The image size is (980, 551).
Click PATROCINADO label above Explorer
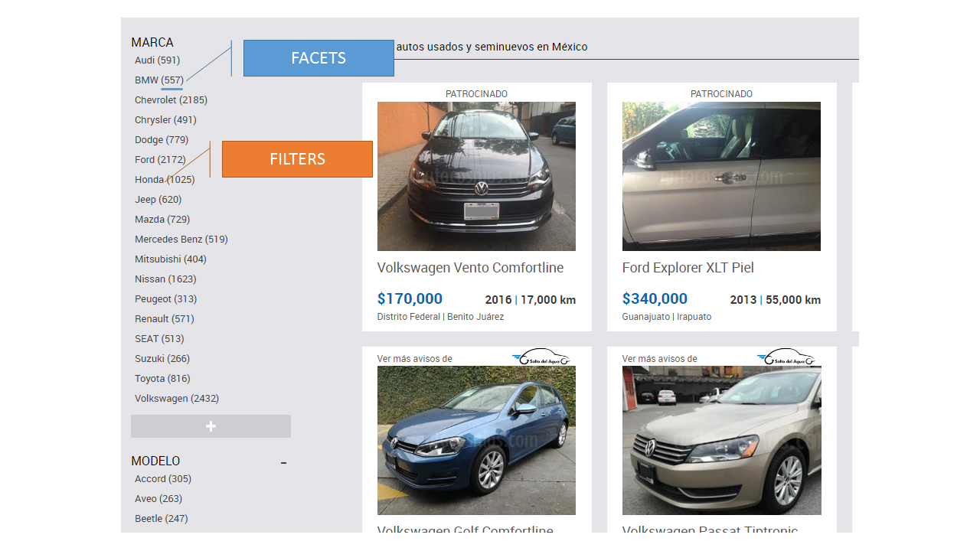tap(721, 94)
